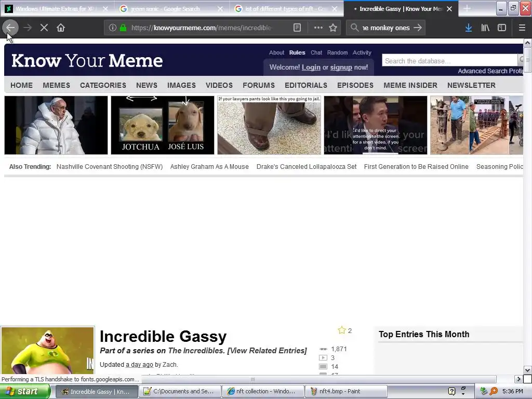Screen dimensions: 532x399
Task: Open the pope in puffer jacket thumbnail
Action: pos(56,125)
